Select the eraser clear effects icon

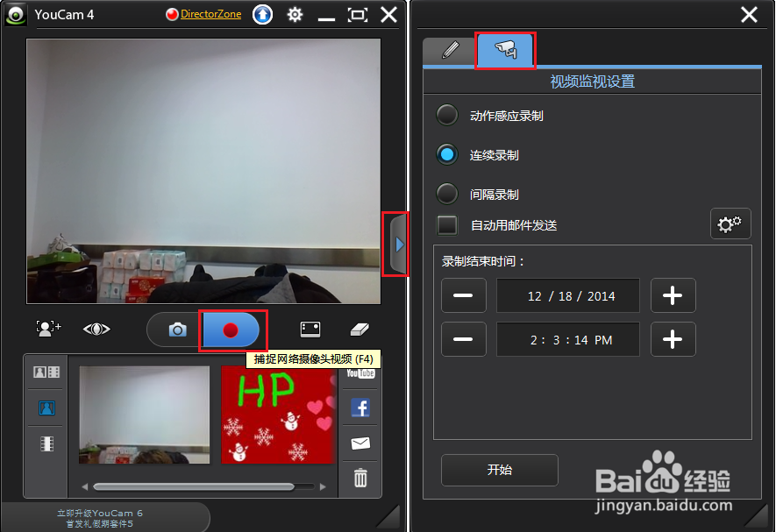(x=360, y=329)
